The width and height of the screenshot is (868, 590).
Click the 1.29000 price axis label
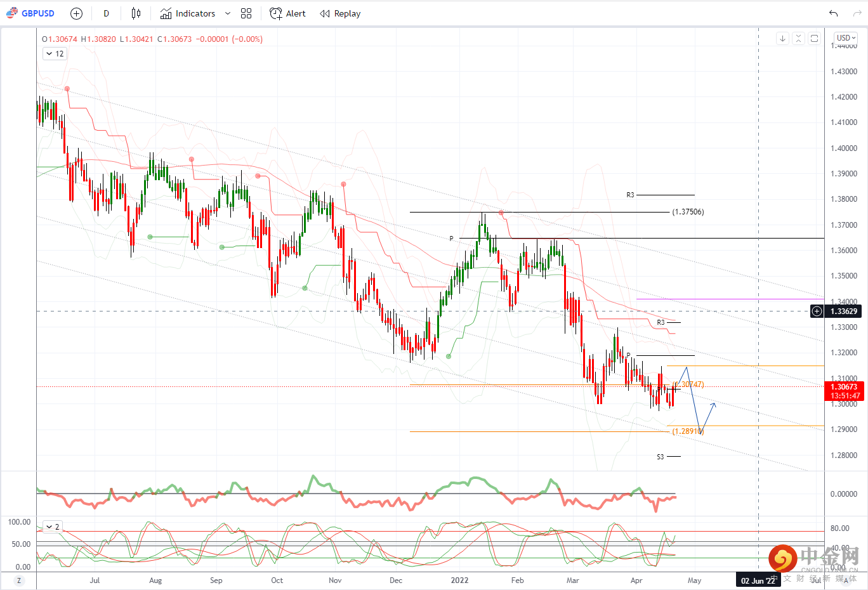tap(844, 429)
